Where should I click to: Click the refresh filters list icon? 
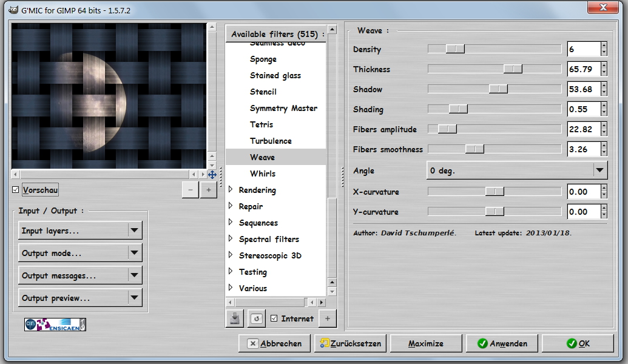pos(256,318)
